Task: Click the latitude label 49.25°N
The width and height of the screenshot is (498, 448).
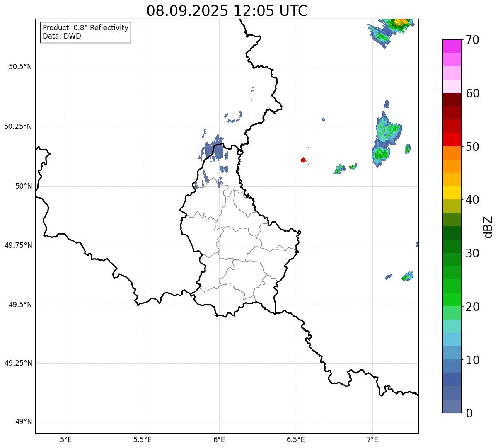Action: (18, 363)
